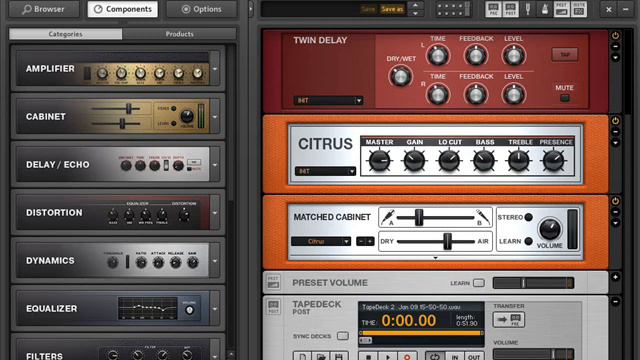
Task: Create new file in Tapedeck
Action: point(302,356)
